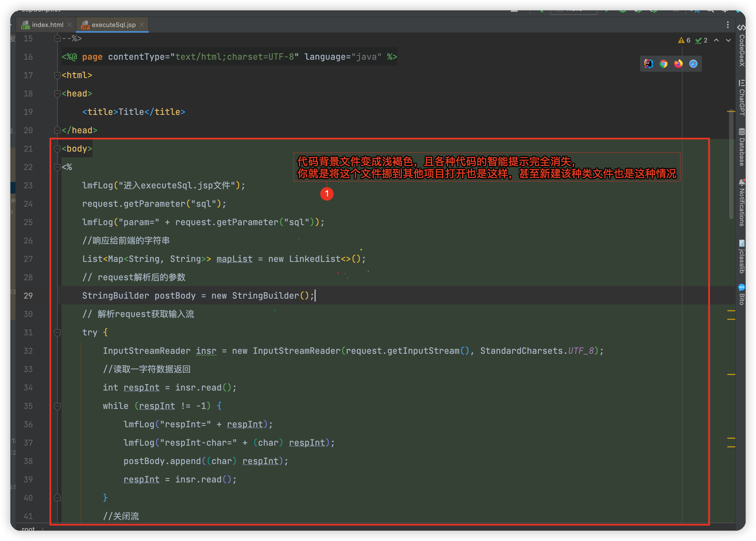This screenshot has height=541, width=756.
Task: Click comment '//关闭流' on line 41
Action: (121, 516)
